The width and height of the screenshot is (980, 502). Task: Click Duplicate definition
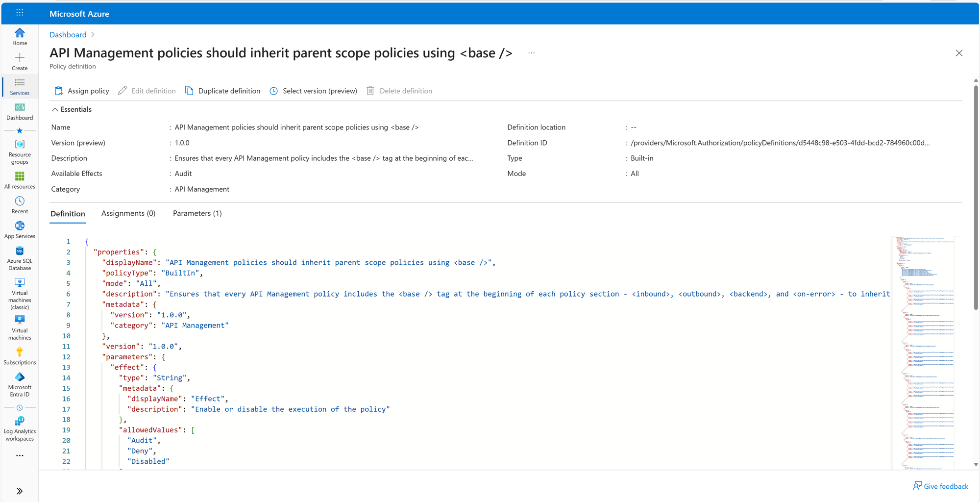[222, 91]
